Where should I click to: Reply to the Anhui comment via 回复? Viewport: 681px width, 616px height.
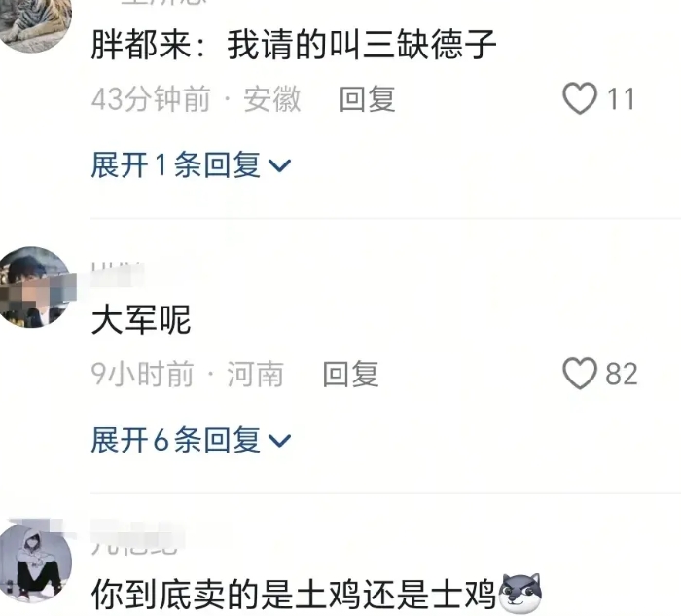(367, 99)
